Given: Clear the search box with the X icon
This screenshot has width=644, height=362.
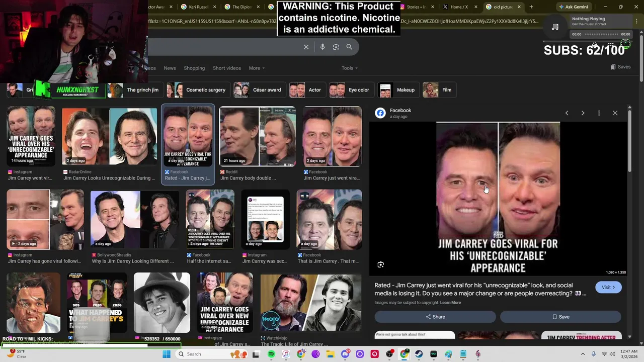Looking at the screenshot, I should (306, 47).
